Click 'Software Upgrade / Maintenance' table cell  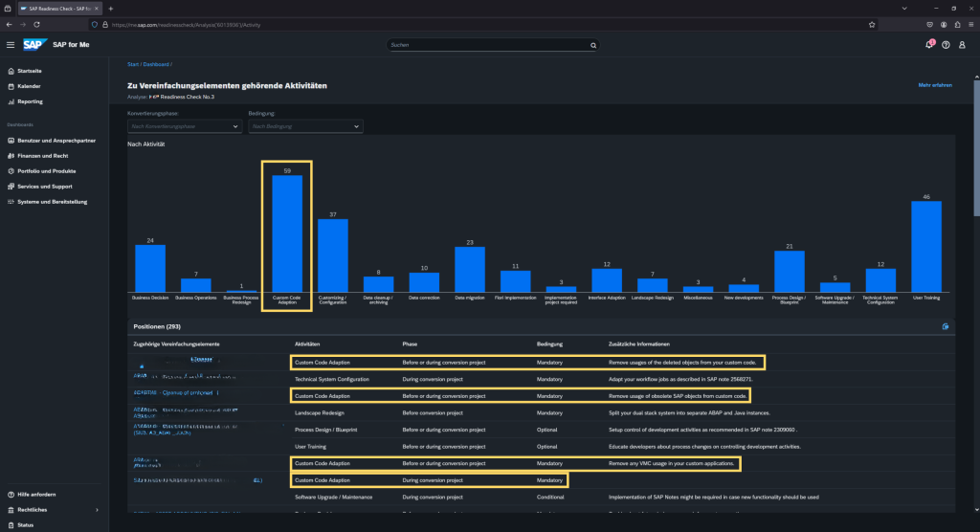coord(333,498)
